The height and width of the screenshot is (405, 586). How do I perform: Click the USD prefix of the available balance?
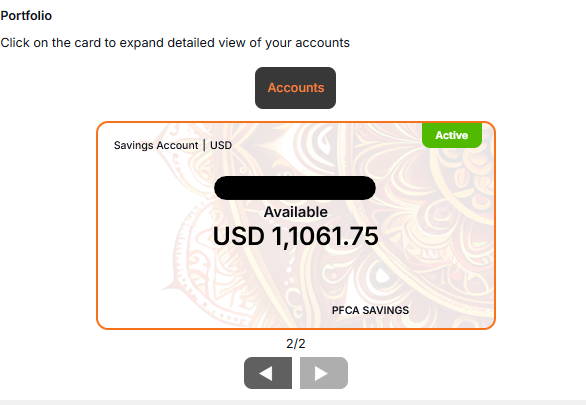tap(238, 236)
